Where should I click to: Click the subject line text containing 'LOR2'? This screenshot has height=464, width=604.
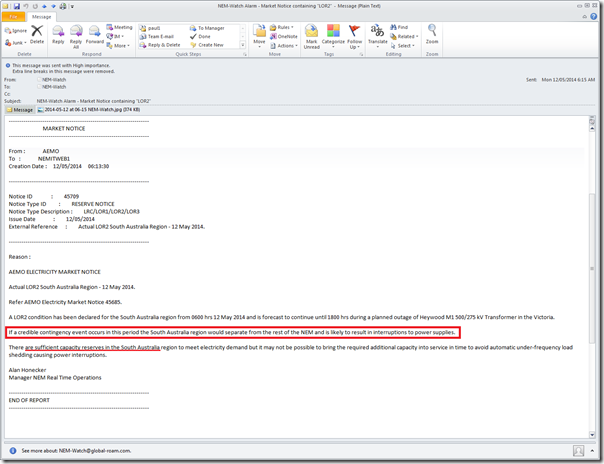[94, 101]
